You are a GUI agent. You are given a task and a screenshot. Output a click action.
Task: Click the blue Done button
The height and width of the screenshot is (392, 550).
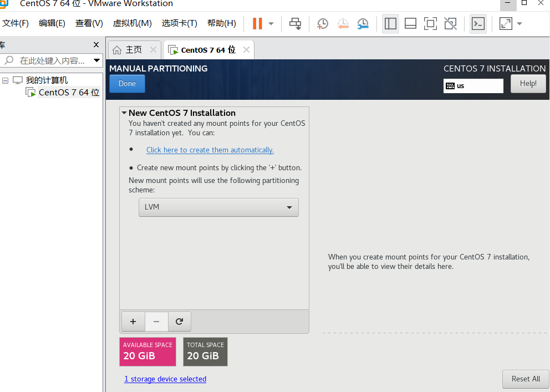pos(127,84)
